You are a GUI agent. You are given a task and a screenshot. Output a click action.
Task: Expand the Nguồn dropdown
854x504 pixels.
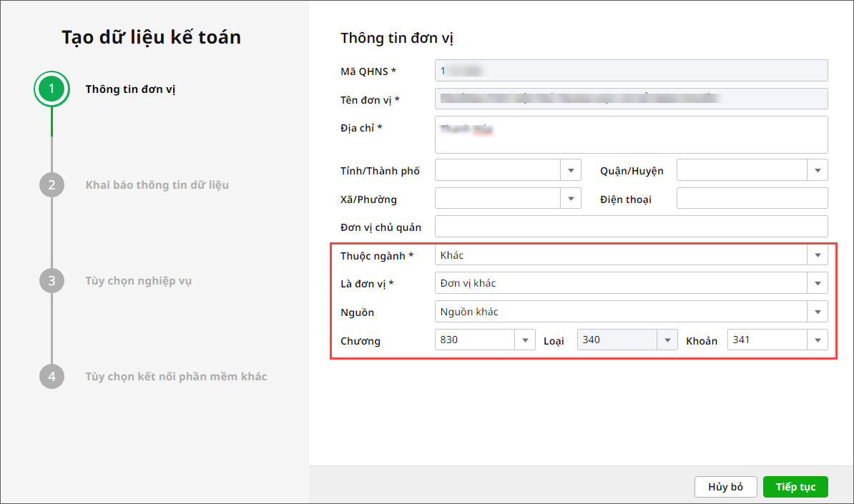(818, 312)
